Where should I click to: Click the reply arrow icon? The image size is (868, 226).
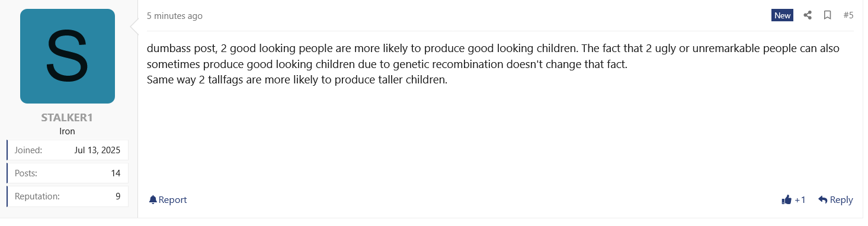[x=822, y=200]
